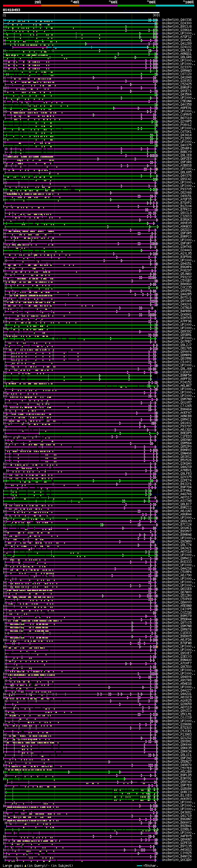
Task: Select UniRef100_Q41848 label
Action: [x=176, y=78]
